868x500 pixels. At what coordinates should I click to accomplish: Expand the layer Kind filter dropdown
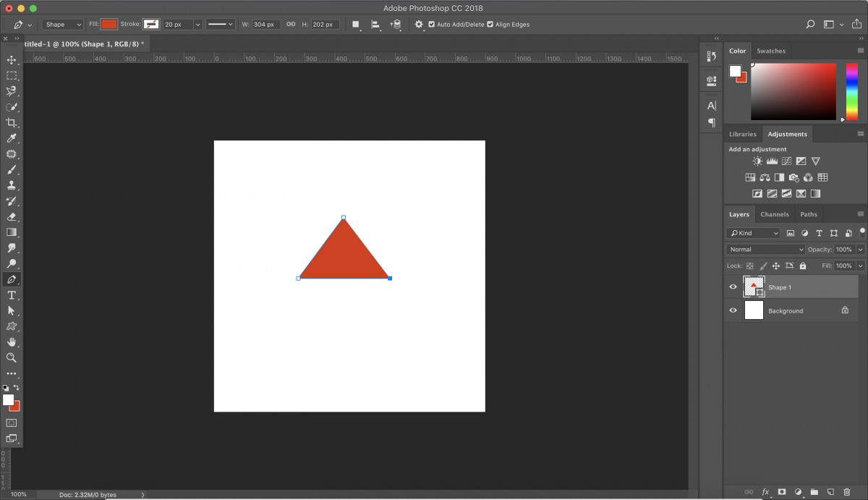(x=753, y=233)
